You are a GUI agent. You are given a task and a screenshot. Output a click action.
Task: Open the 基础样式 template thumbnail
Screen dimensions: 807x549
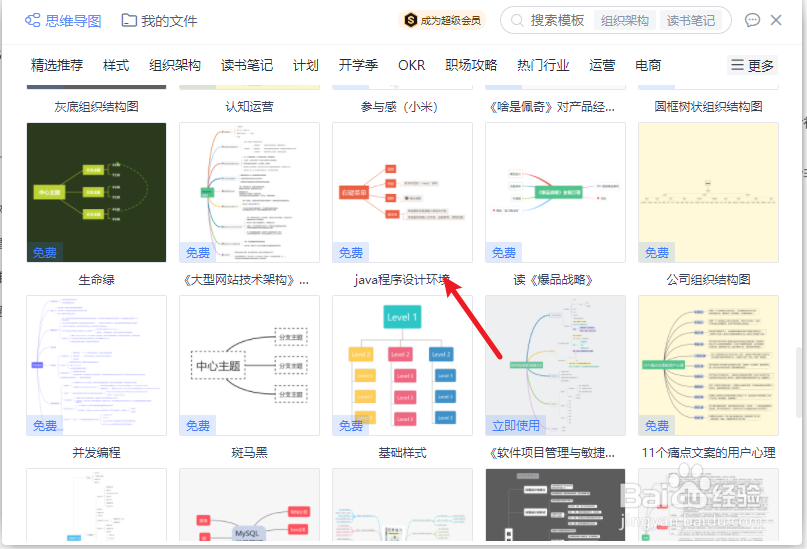click(402, 365)
